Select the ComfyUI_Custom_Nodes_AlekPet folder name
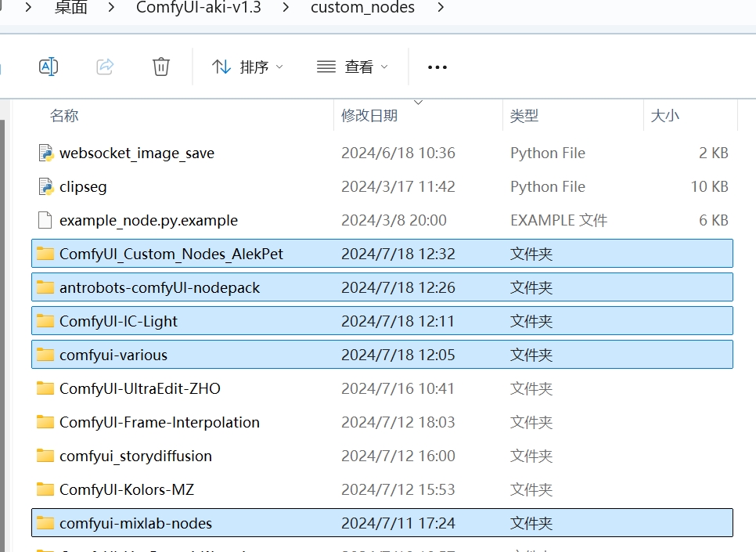Viewport: 756px width, 552px height. pos(171,254)
